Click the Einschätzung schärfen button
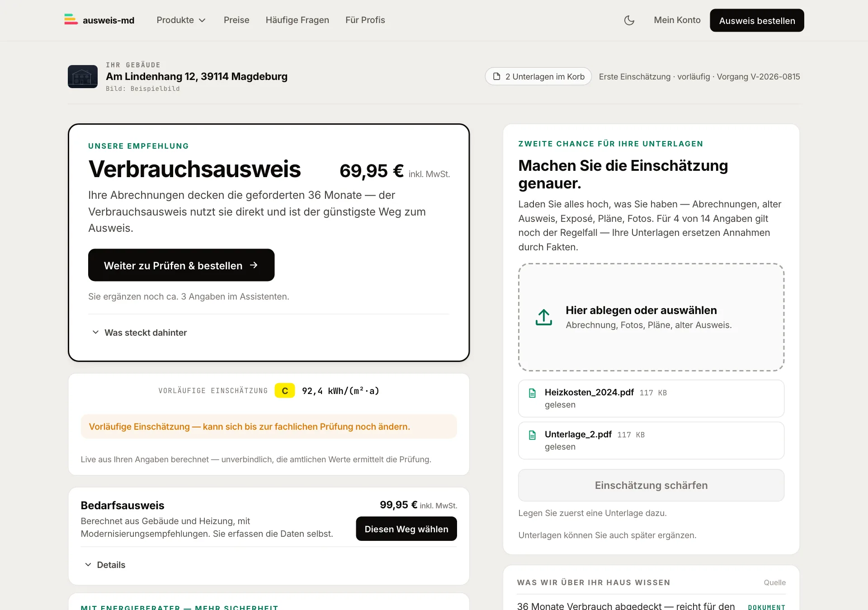Image resolution: width=868 pixels, height=610 pixels. point(651,485)
